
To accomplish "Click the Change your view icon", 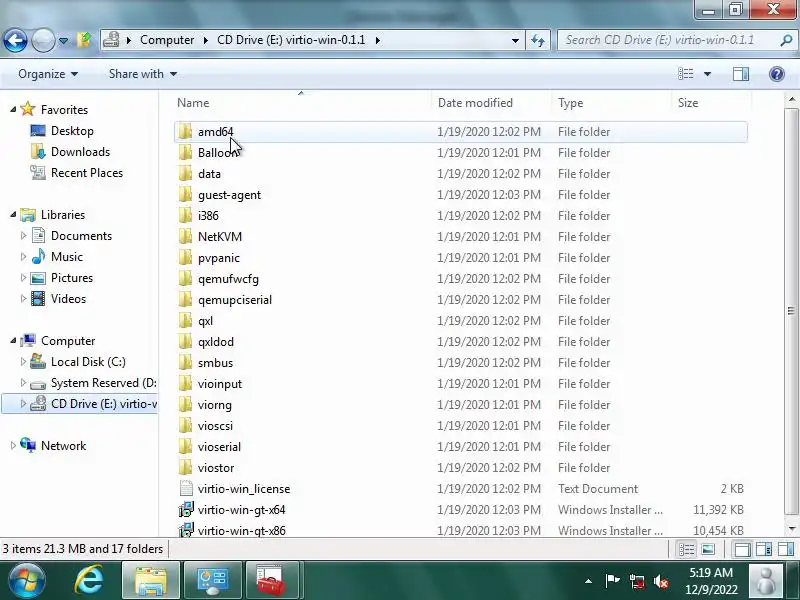I will (685, 74).
